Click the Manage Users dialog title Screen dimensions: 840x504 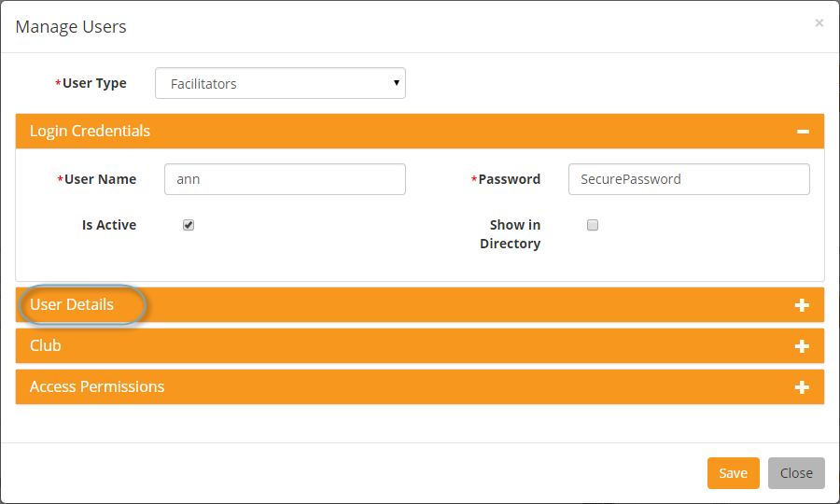point(71,27)
